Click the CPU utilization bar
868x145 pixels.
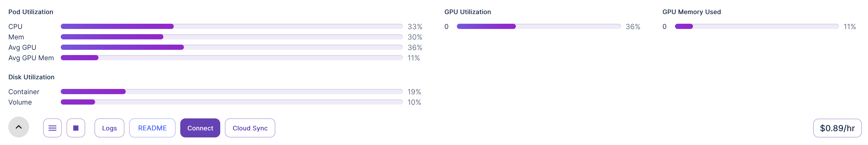(231, 26)
